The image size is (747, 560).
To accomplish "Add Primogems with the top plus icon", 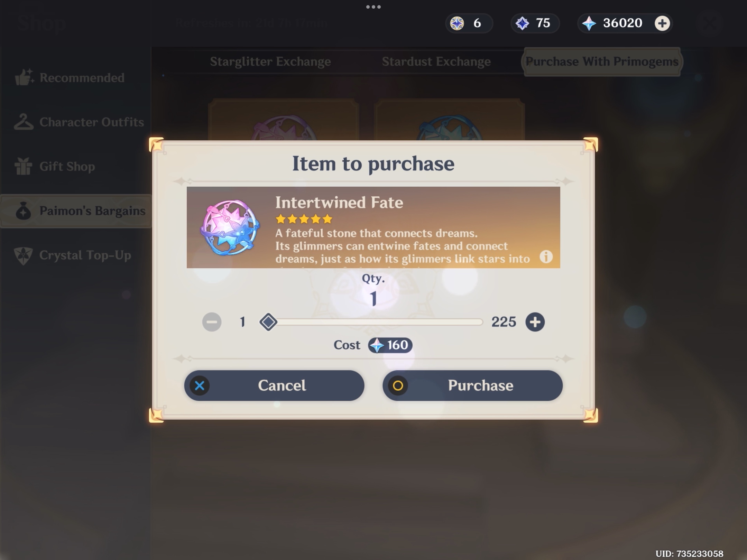I will [662, 23].
